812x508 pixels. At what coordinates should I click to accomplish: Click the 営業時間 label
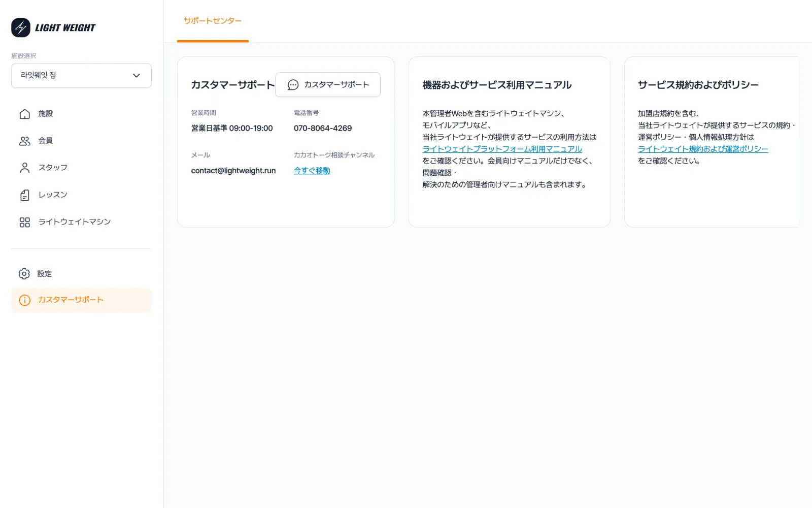tap(204, 113)
